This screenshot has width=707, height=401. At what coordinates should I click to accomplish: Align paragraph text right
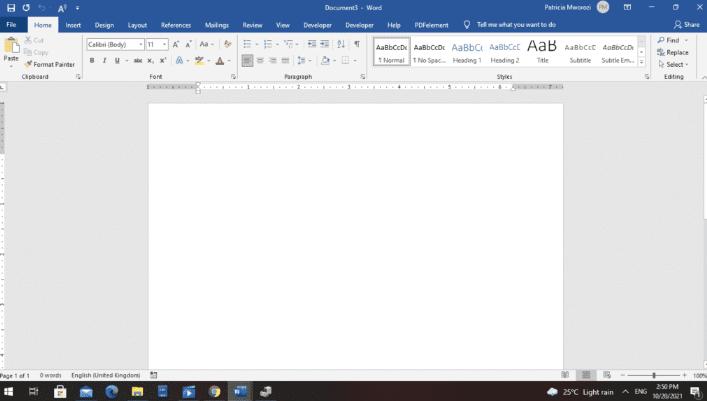tap(273, 60)
